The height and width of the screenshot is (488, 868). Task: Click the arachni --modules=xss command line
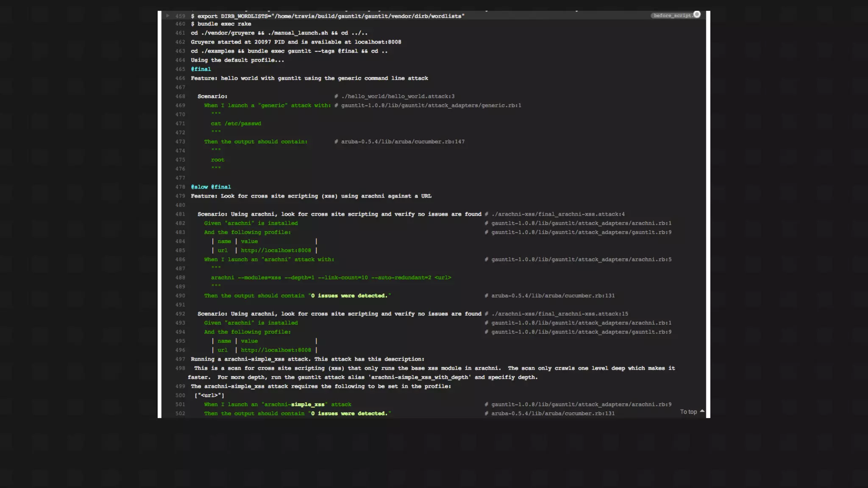(x=331, y=278)
